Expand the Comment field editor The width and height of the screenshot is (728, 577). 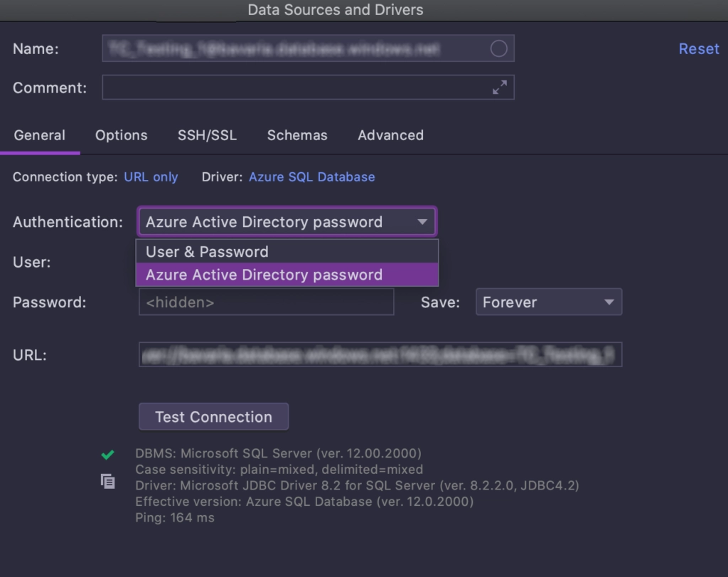tap(500, 88)
